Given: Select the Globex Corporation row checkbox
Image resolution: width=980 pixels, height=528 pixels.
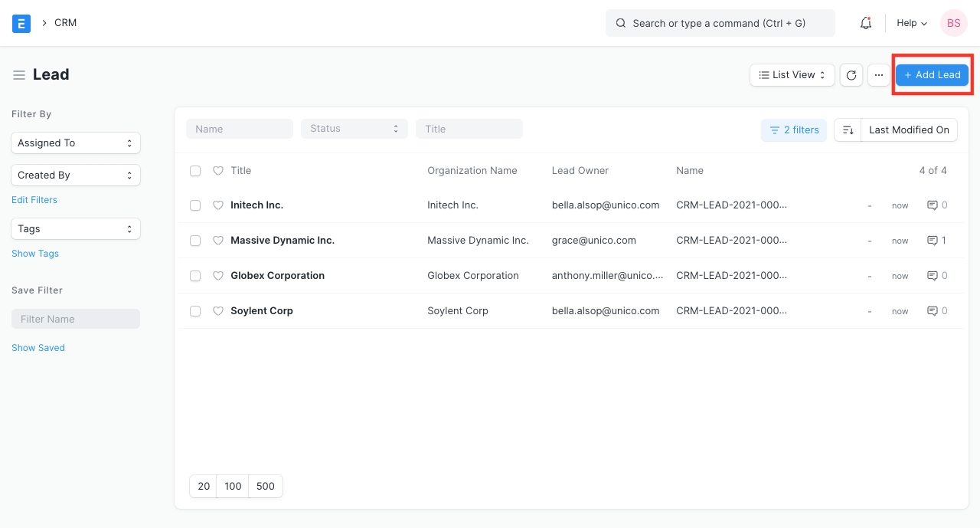Looking at the screenshot, I should [195, 276].
